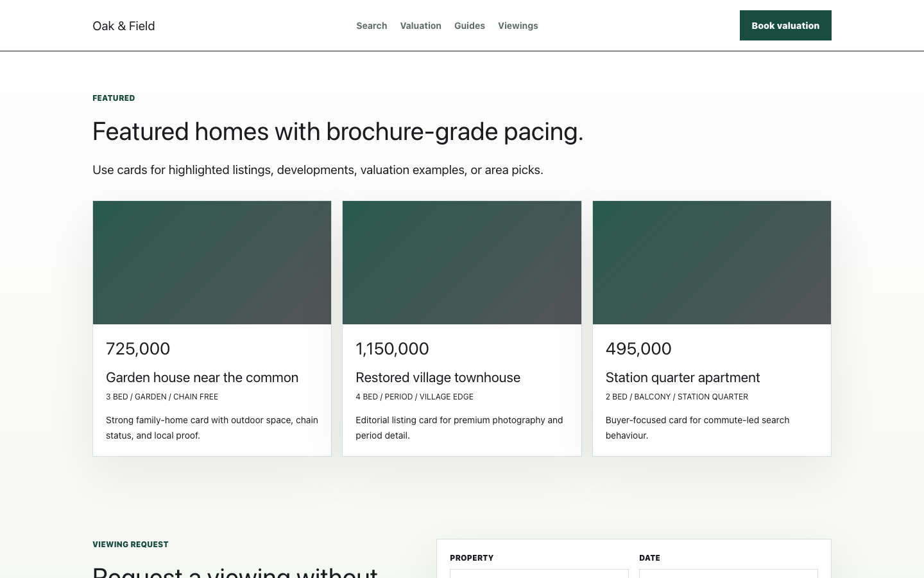Viewport: 924px width, 578px height.
Task: Open the Garden house card image
Action: (x=212, y=263)
